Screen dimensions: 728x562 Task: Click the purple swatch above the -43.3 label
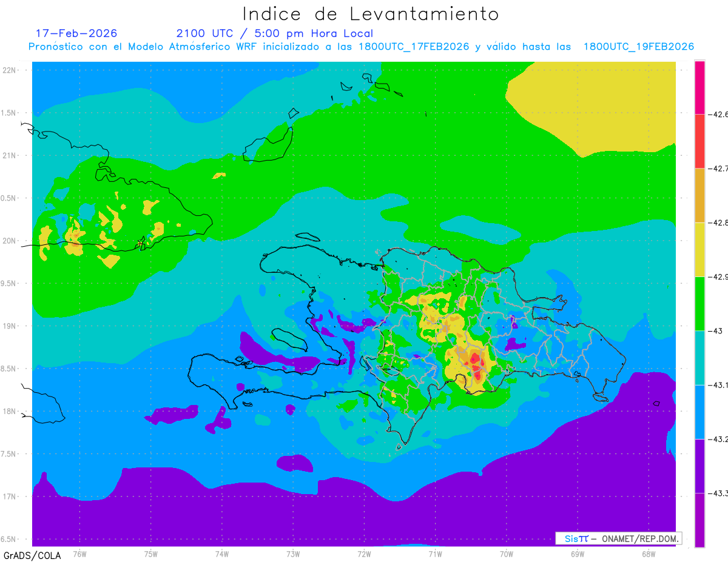click(699, 466)
